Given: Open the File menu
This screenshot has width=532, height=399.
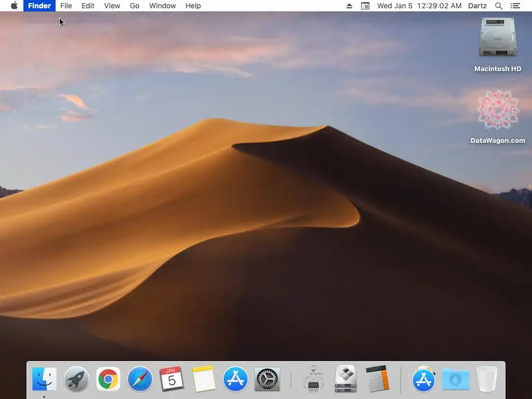Looking at the screenshot, I should point(66,6).
